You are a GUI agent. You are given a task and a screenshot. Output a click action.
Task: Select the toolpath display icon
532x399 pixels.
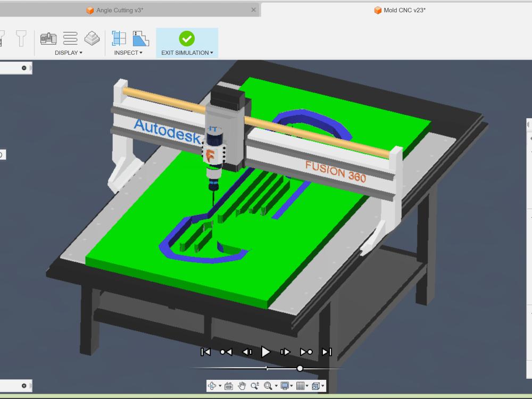pyautogui.click(x=70, y=38)
